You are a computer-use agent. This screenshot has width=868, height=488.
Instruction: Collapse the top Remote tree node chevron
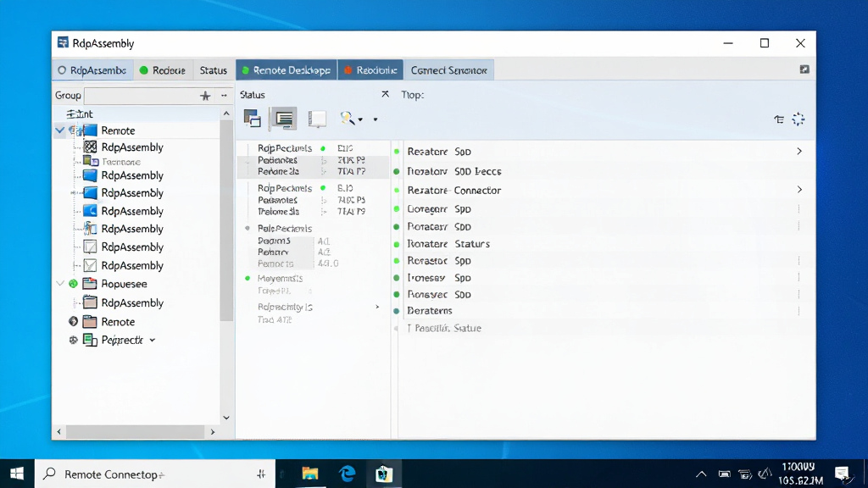coord(60,130)
